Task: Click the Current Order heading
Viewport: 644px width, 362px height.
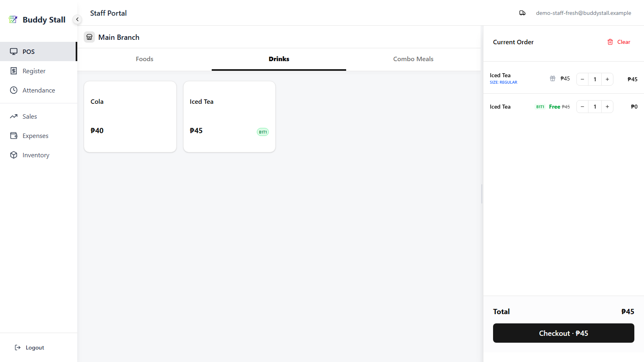Action: coord(513,42)
